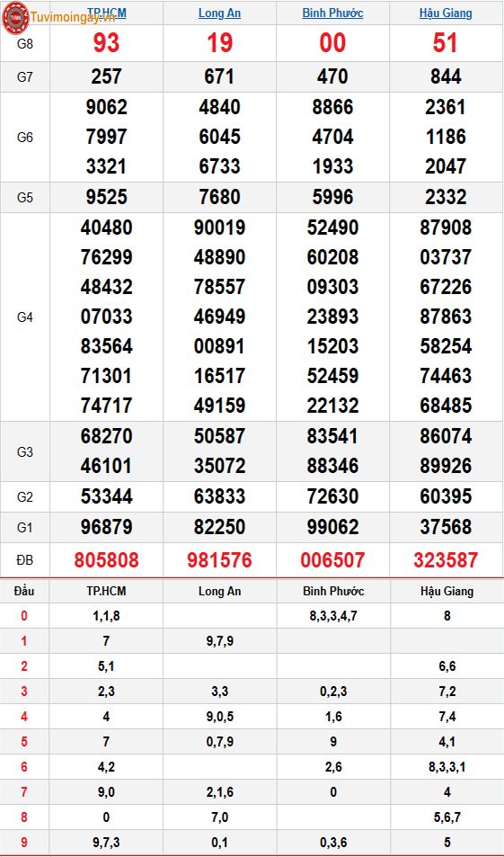This screenshot has height=857, width=504.
Task: Select G1 number 96879
Action: click(107, 527)
